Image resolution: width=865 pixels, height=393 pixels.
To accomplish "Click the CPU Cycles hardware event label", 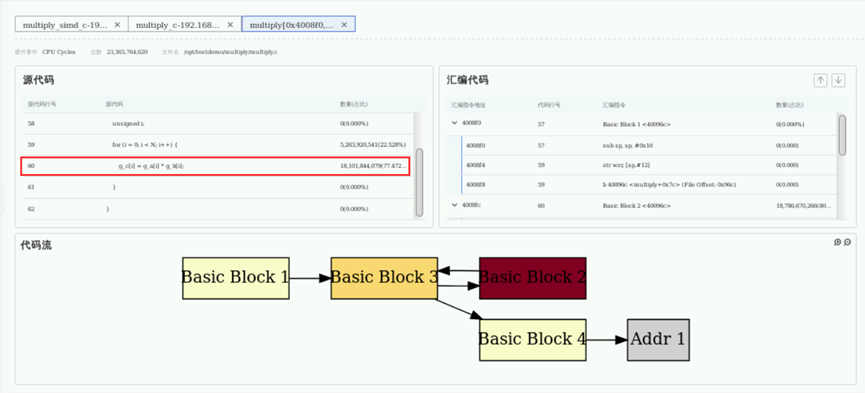I will coord(59,52).
